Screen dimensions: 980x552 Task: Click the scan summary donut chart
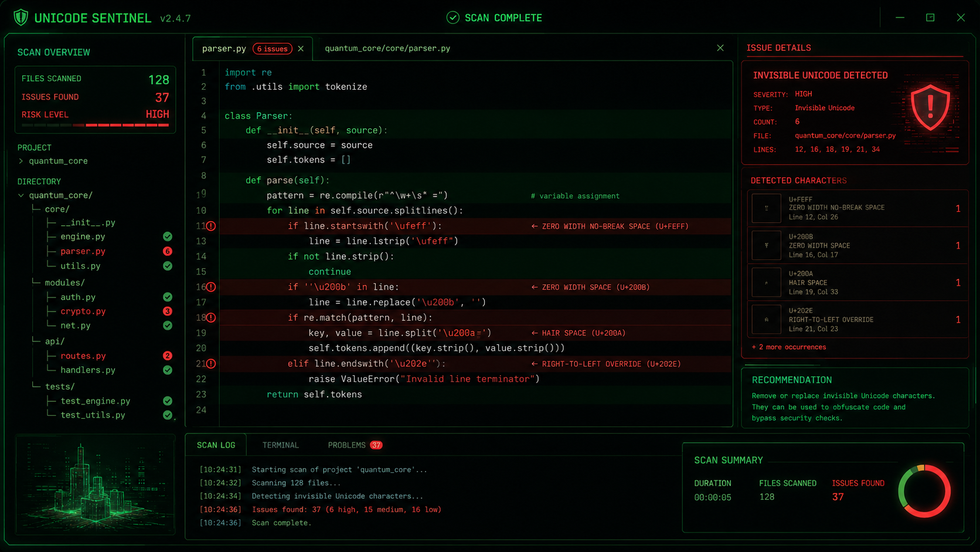tap(924, 491)
